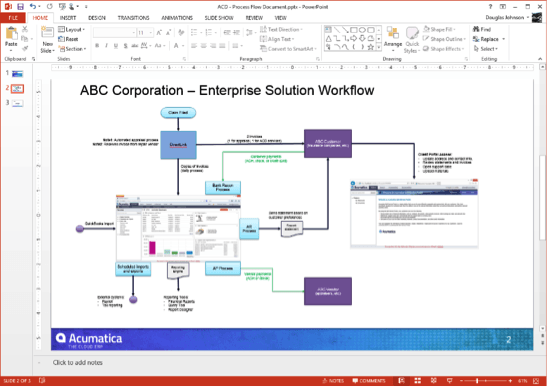Viewport: 547px width, 387px height.
Task: Open the Douglas Johnson account menu
Action: [507, 17]
